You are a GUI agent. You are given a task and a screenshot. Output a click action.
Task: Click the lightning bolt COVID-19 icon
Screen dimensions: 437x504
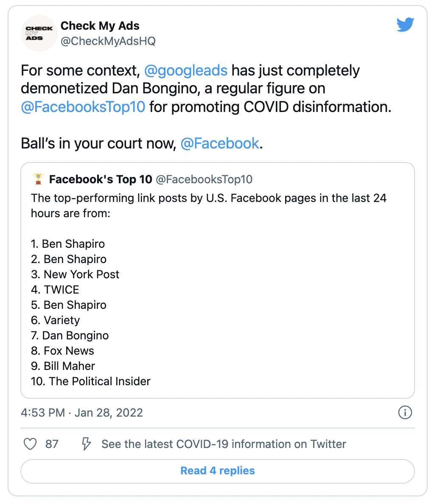point(86,444)
